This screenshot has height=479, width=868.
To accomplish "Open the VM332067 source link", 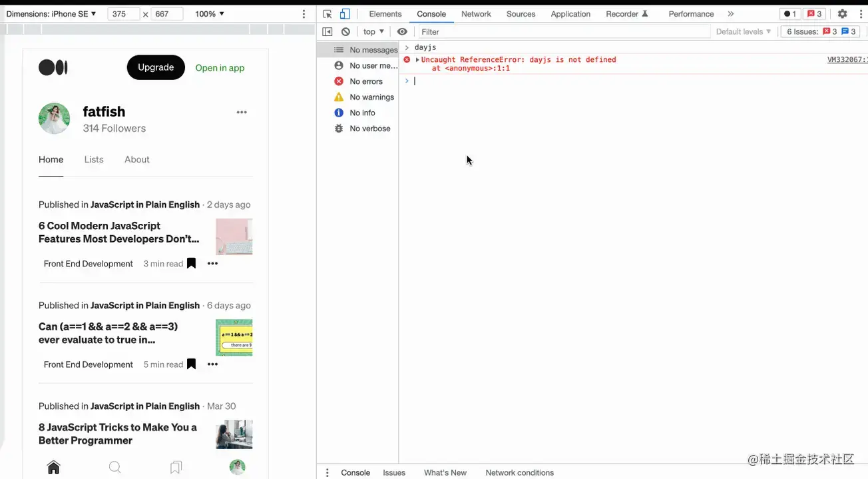I will pyautogui.click(x=847, y=59).
